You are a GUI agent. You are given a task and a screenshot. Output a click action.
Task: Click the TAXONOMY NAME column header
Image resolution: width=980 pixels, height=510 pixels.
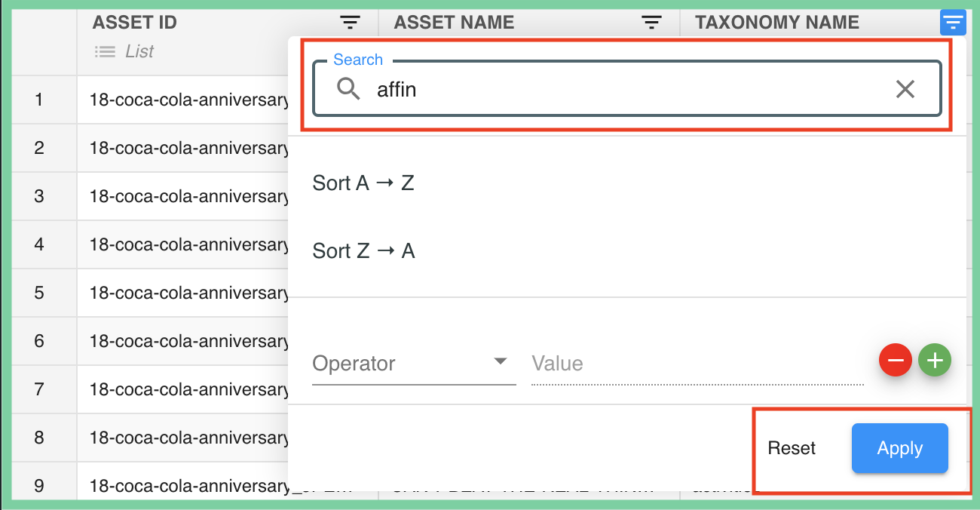(x=776, y=23)
